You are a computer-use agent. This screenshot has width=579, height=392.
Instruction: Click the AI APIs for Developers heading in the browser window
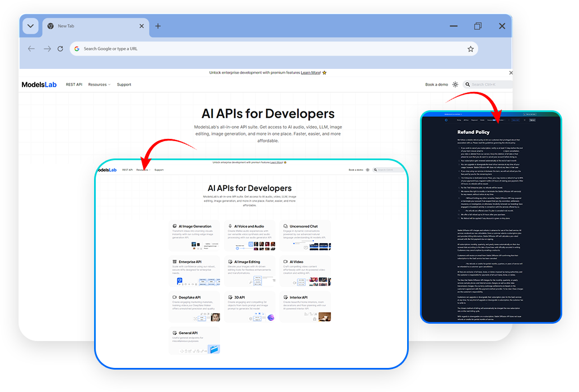(x=268, y=114)
